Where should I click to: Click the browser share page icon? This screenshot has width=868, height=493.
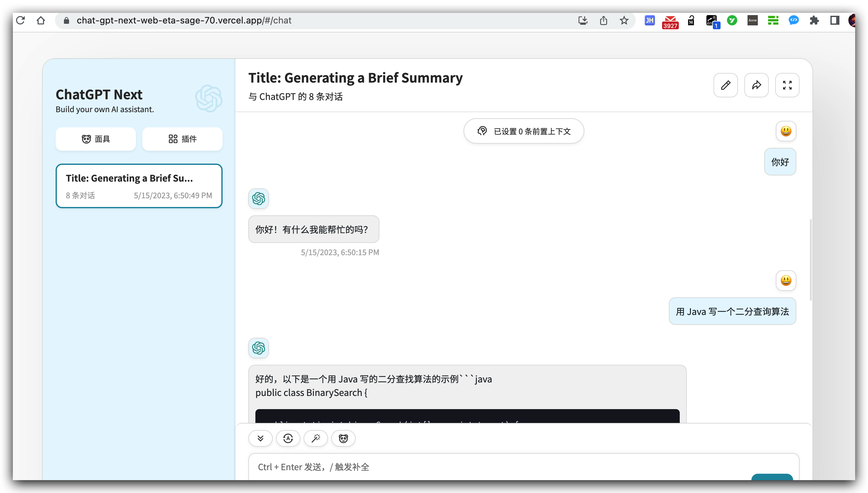click(x=603, y=20)
